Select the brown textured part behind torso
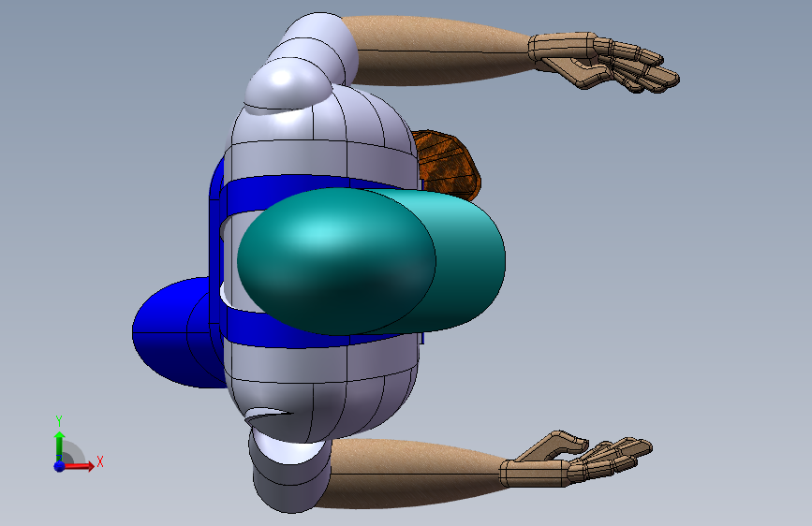812x526 pixels. [x=450, y=166]
